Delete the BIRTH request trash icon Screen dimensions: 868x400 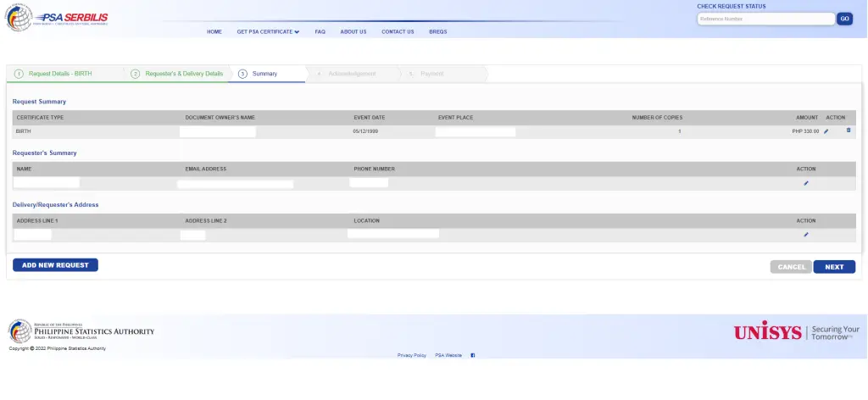pos(848,131)
